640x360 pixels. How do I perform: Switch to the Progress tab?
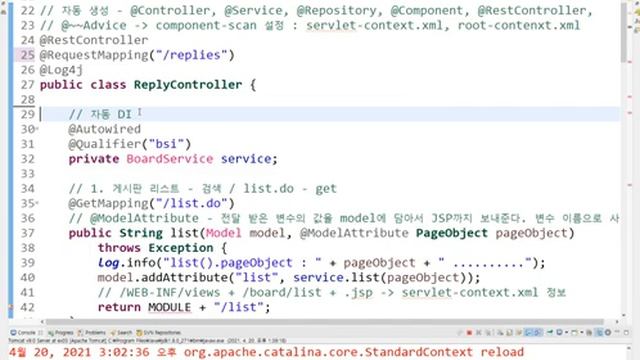click(61, 333)
